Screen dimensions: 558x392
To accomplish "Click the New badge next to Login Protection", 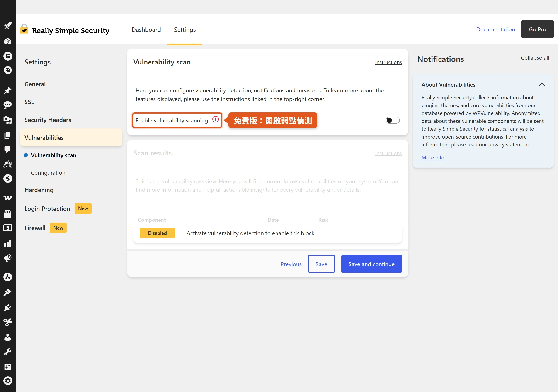I will (83, 208).
